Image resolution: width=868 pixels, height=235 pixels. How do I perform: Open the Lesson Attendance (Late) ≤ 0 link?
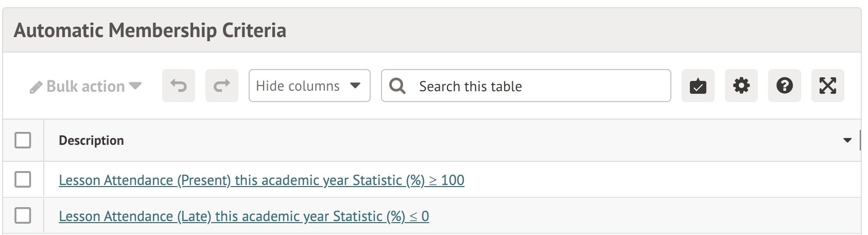(x=244, y=216)
